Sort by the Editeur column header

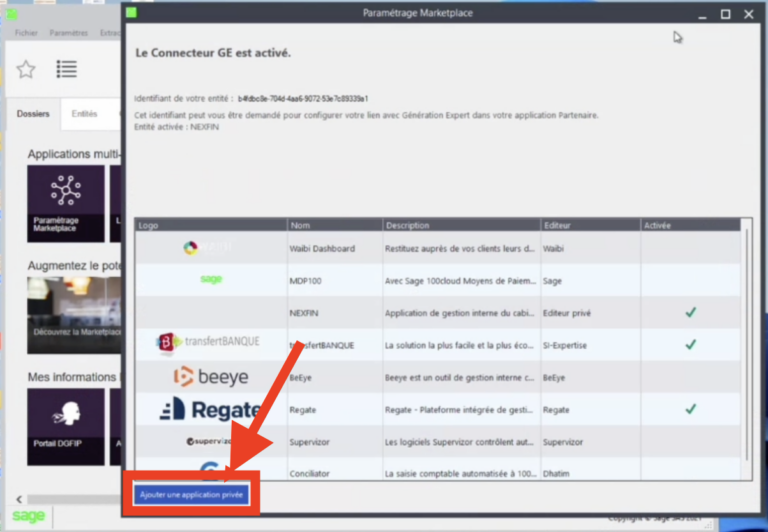click(x=590, y=225)
